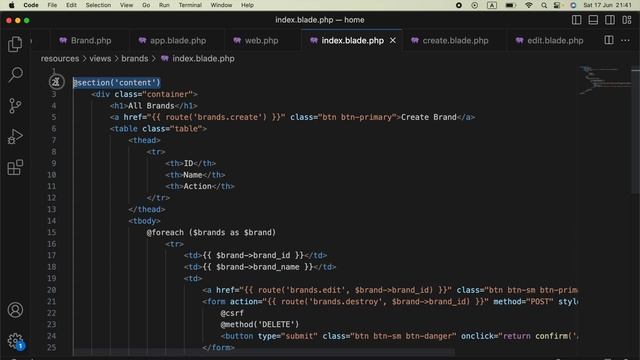Screen dimensions: 640x360
Task: Toggle primary side bar layout icon
Action: tap(576, 20)
